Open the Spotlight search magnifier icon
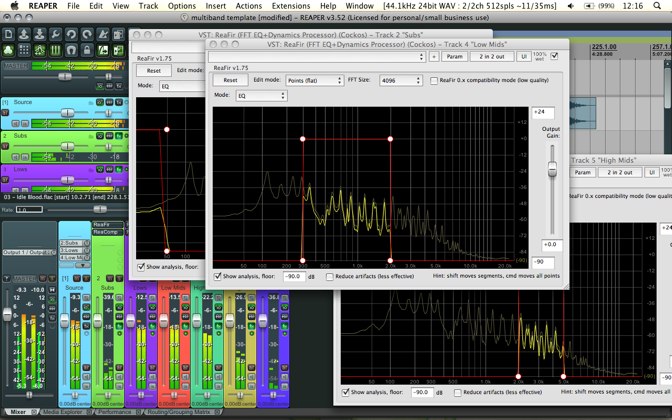 [x=657, y=6]
